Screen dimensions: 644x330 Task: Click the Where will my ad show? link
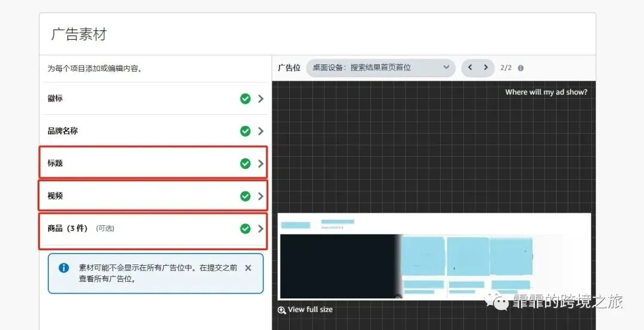pos(546,92)
